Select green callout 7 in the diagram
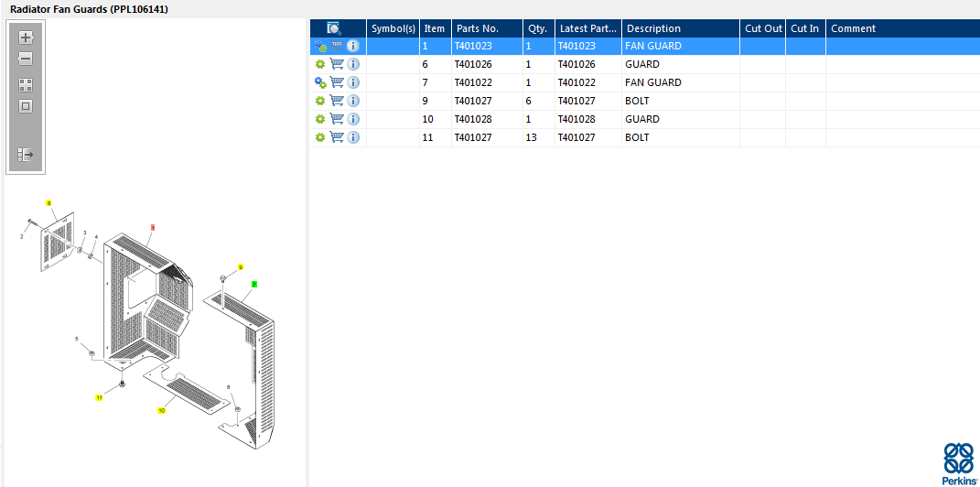The width and height of the screenshot is (980, 487). [254, 284]
